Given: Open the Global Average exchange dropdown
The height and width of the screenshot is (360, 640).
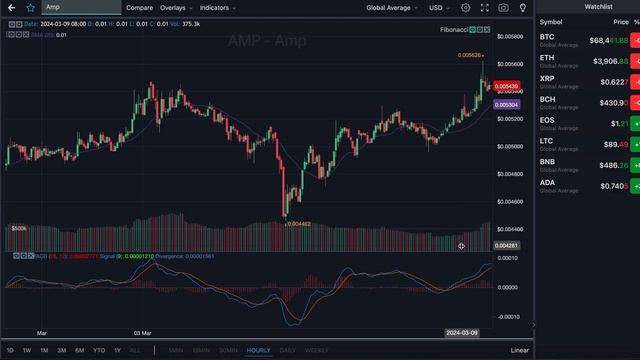Looking at the screenshot, I should coord(391,8).
